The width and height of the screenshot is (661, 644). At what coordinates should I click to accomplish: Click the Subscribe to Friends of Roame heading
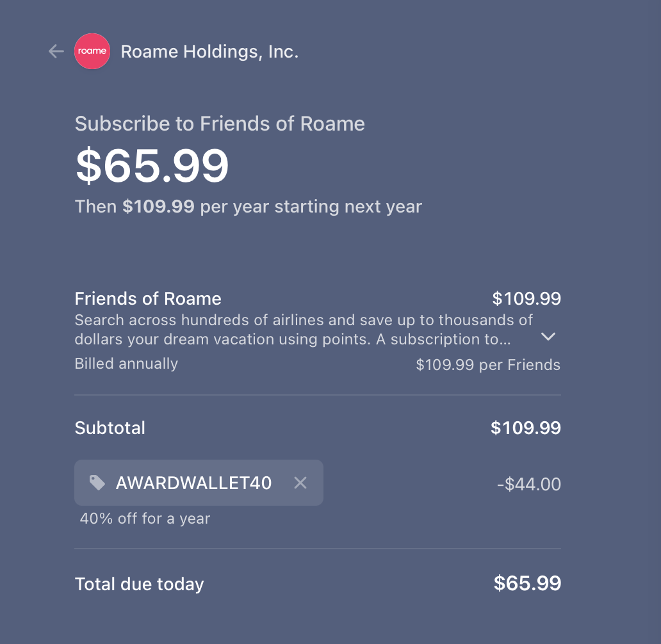point(220,124)
